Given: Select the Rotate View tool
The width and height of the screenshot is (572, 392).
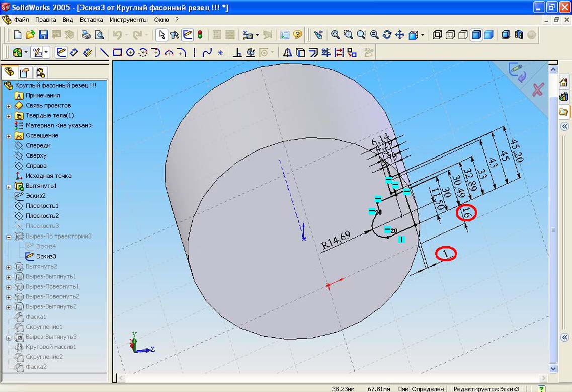Looking at the screenshot, I should 387,35.
